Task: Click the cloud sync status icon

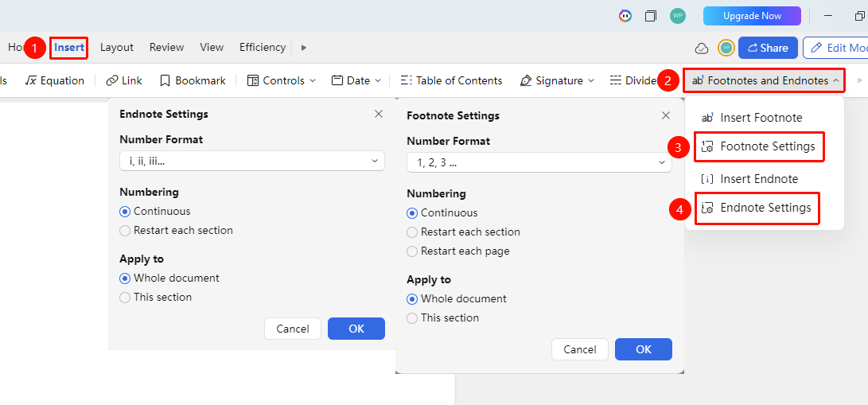Action: tap(702, 48)
